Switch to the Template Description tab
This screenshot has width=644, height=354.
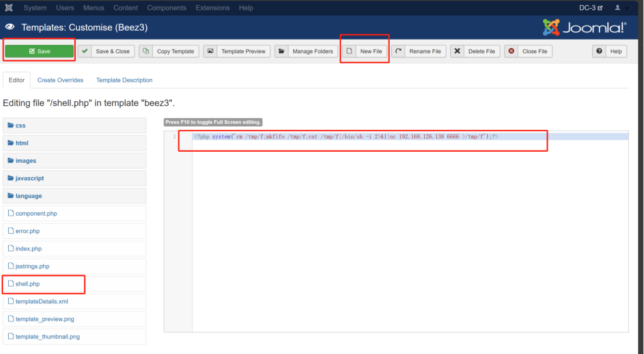124,80
